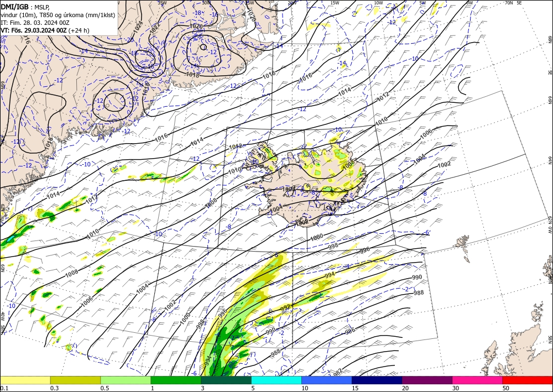Click the 'VT: Fös. 29.03.2024 00Z (+24 h)' line
553x392 pixels.
pos(45,30)
